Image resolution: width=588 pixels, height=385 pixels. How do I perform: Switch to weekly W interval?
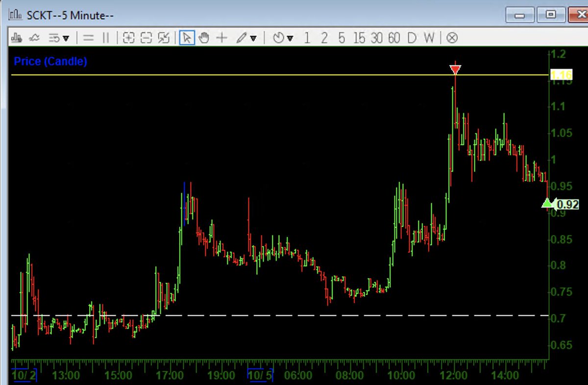coord(429,38)
